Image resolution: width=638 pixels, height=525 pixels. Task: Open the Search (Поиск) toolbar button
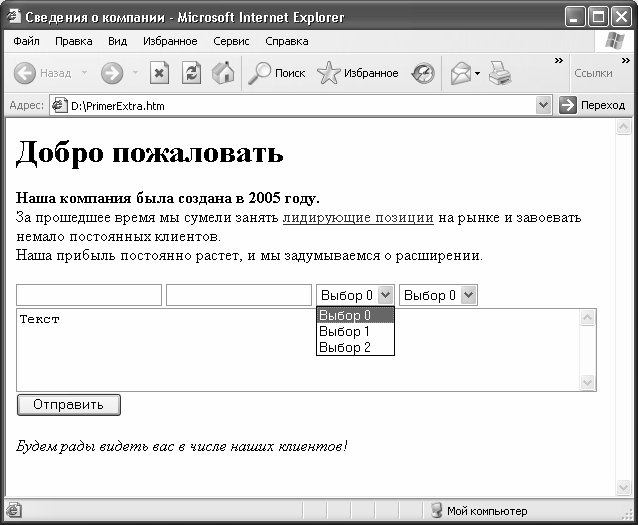(277, 73)
